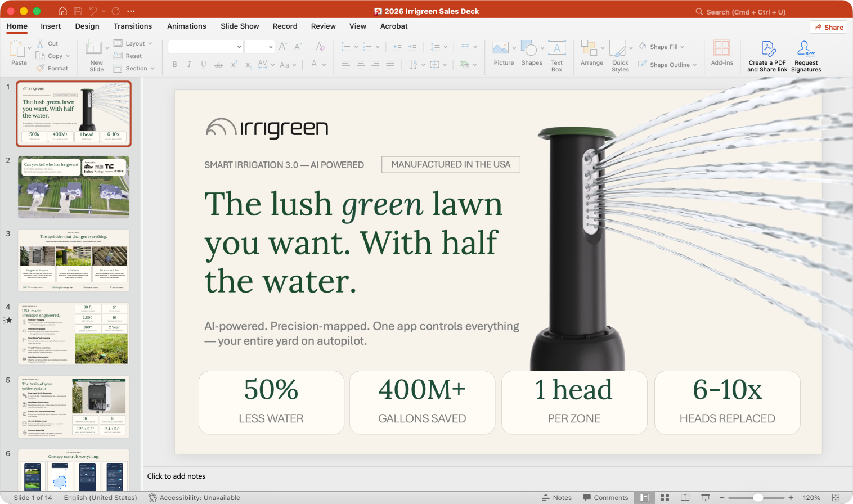This screenshot has width=853, height=504.
Task: Click Request Signatures icon
Action: pos(806,48)
